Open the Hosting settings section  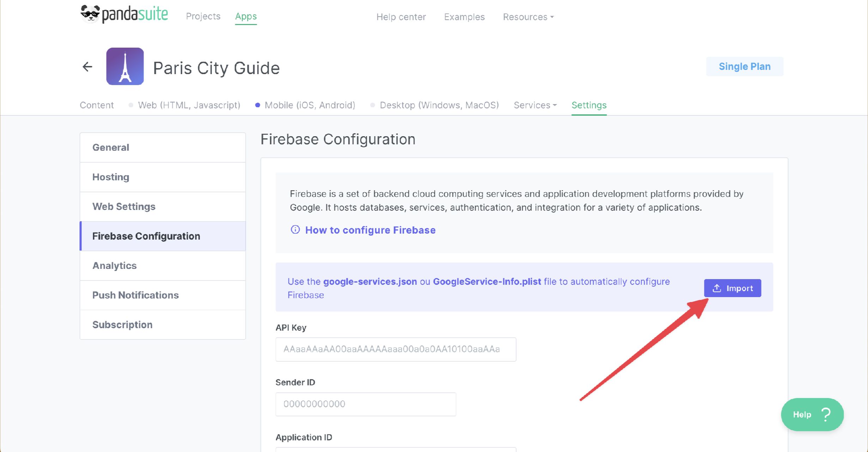pyautogui.click(x=110, y=177)
